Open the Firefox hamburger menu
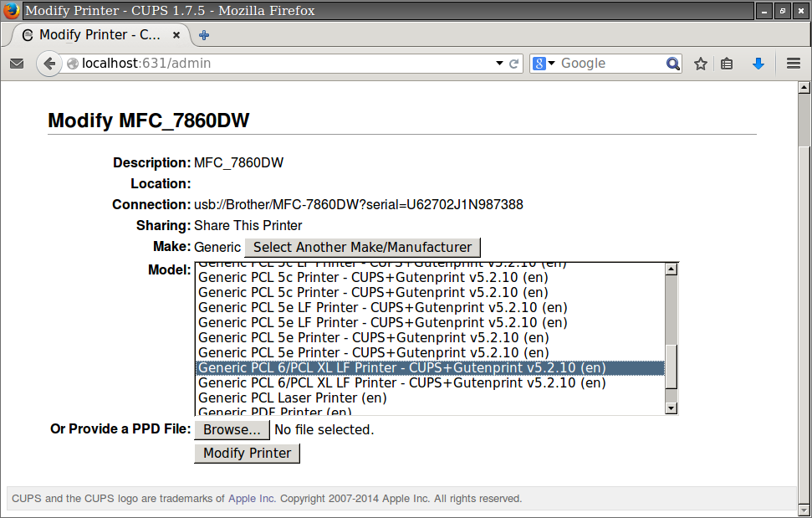The width and height of the screenshot is (812, 518). 794,64
